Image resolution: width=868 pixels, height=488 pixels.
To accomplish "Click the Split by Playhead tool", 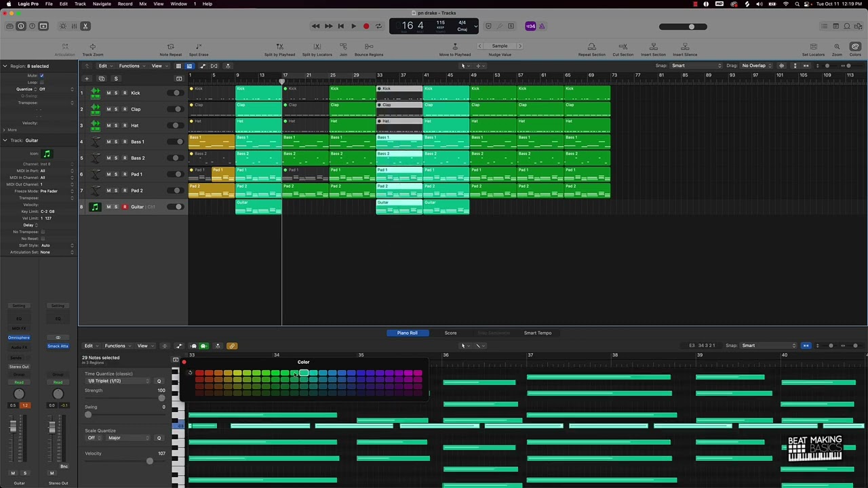I will click(x=279, y=49).
